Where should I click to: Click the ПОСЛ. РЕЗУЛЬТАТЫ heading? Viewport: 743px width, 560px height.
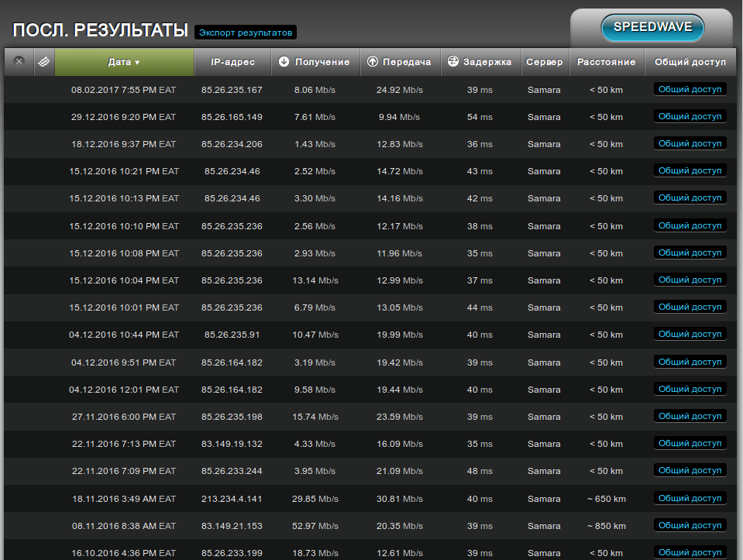point(100,30)
